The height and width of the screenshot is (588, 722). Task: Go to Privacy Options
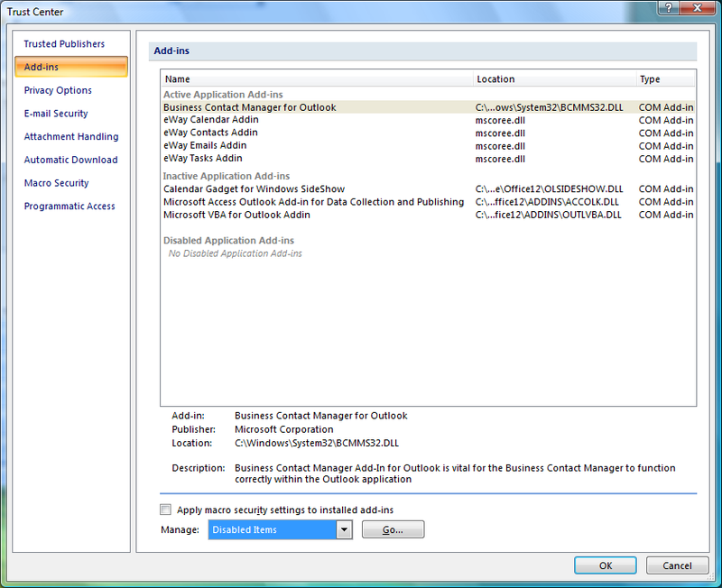click(x=58, y=90)
